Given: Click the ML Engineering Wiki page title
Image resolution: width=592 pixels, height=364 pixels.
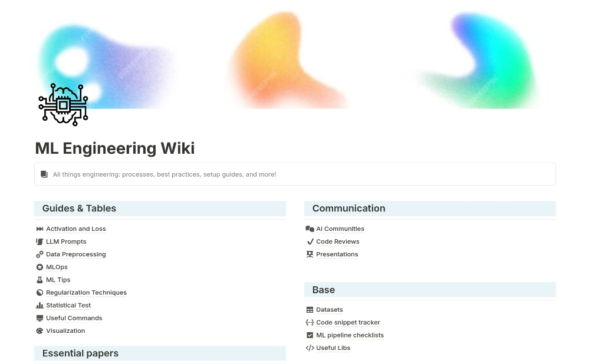Looking at the screenshot, I should point(115,148).
